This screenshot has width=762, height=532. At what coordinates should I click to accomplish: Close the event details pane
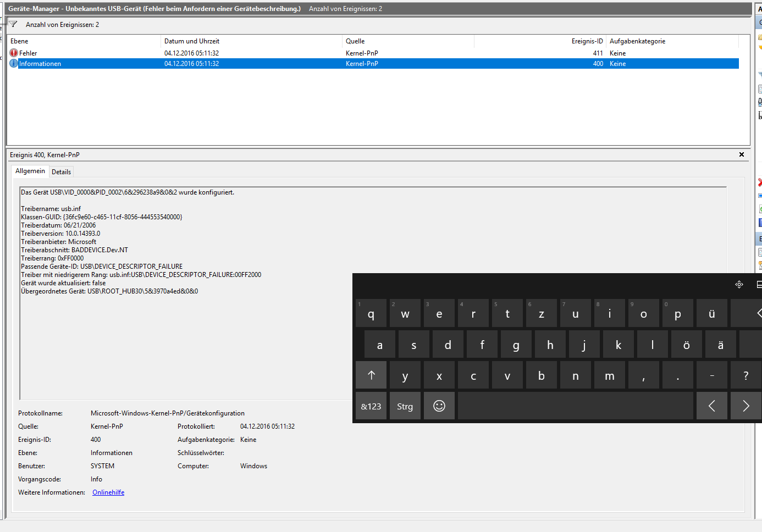(742, 154)
